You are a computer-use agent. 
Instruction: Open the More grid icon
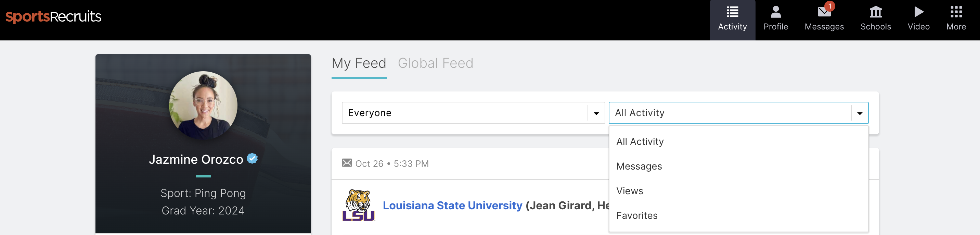(956, 12)
